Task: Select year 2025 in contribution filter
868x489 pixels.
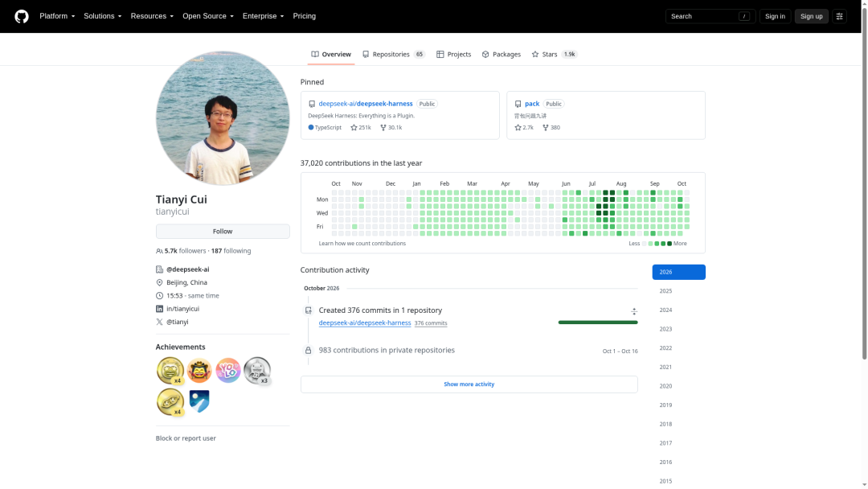Action: (678, 290)
